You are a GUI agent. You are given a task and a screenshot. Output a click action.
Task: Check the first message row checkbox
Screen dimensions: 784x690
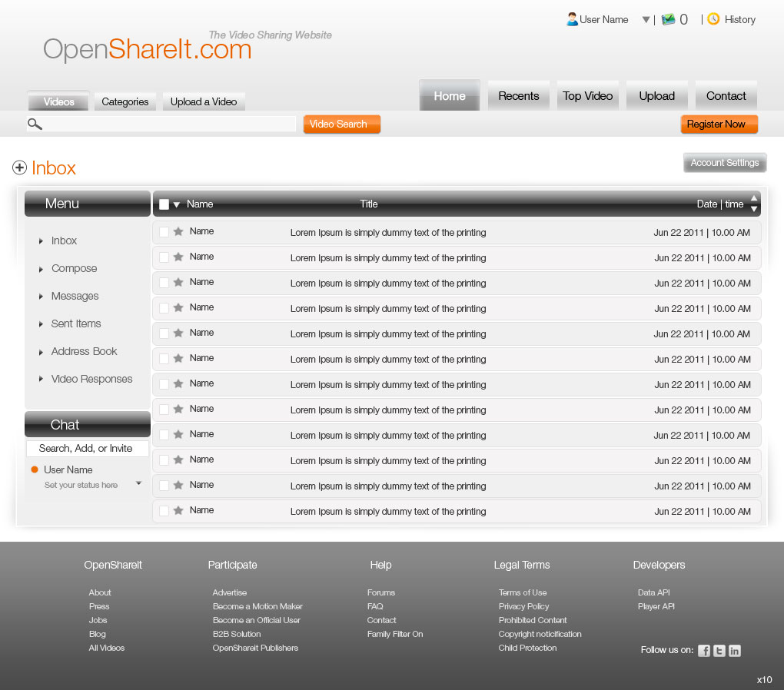[x=164, y=232]
